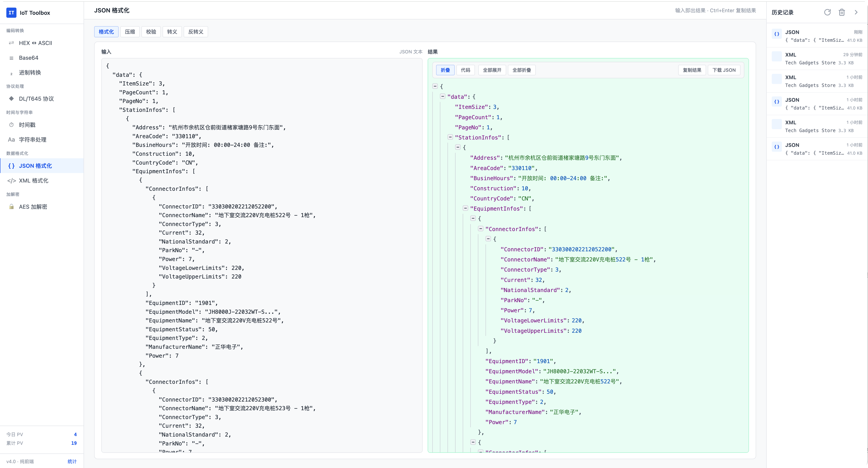This screenshot has height=468, width=868.
Task: Click into the JSON input text area
Action: point(262,255)
